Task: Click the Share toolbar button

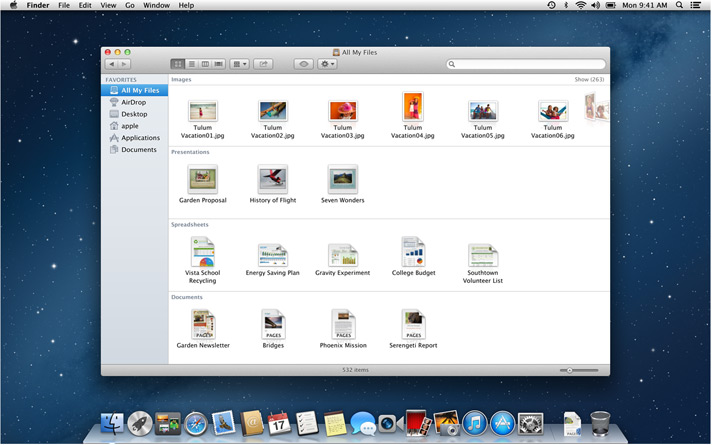Action: pyautogui.click(x=264, y=64)
